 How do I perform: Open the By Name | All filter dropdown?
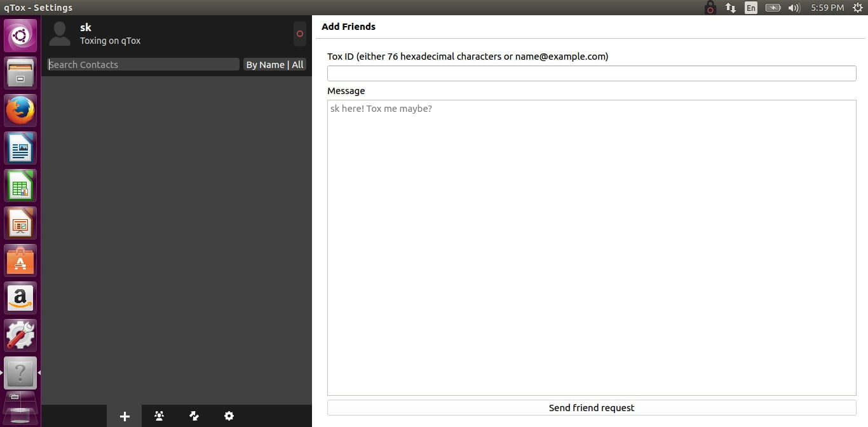(275, 65)
